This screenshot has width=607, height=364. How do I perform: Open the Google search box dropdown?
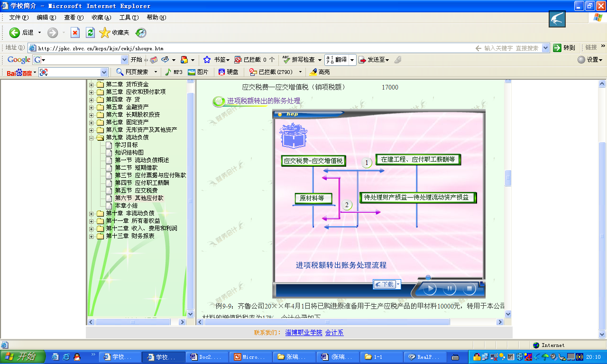tap(125, 60)
